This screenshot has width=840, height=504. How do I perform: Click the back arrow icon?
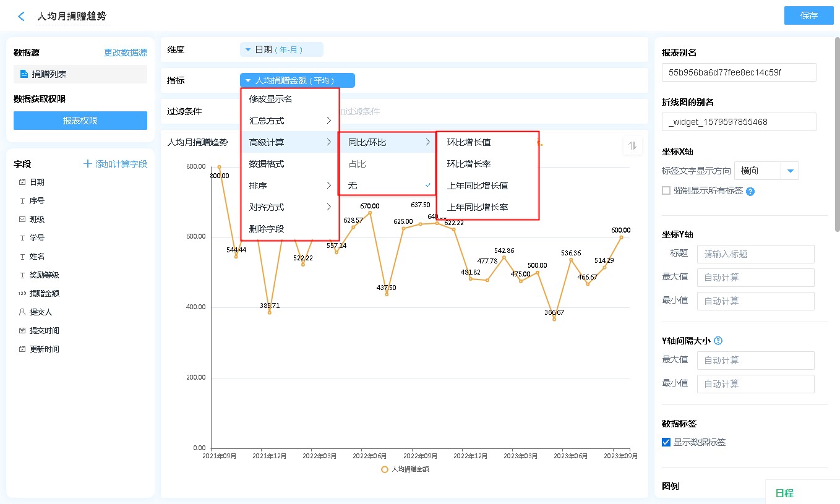22,17
